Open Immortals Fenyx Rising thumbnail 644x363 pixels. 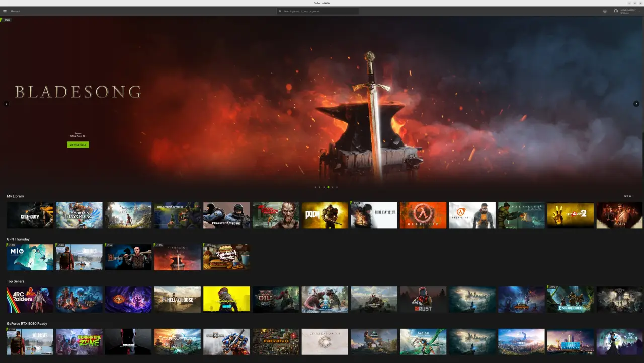79,215
